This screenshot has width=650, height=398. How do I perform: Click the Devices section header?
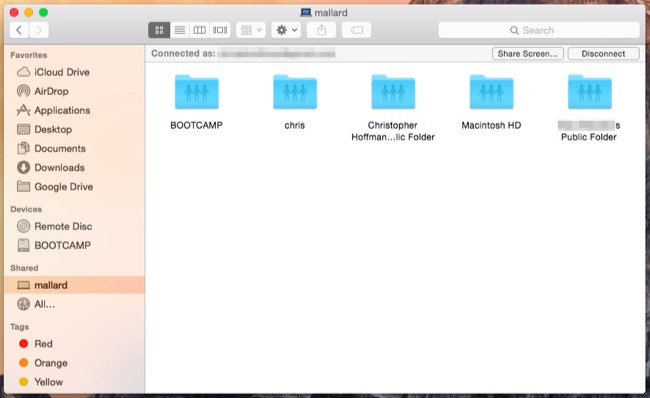pos(26,209)
